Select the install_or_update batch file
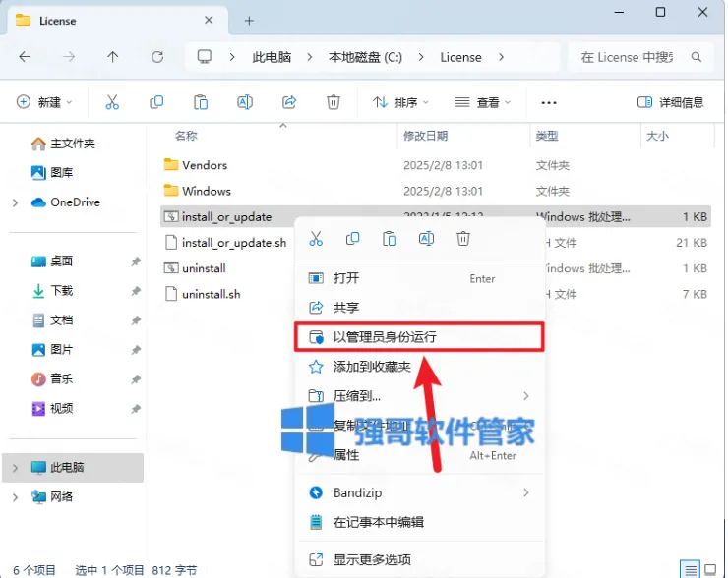Screen dimensions: 728x578 226,216
